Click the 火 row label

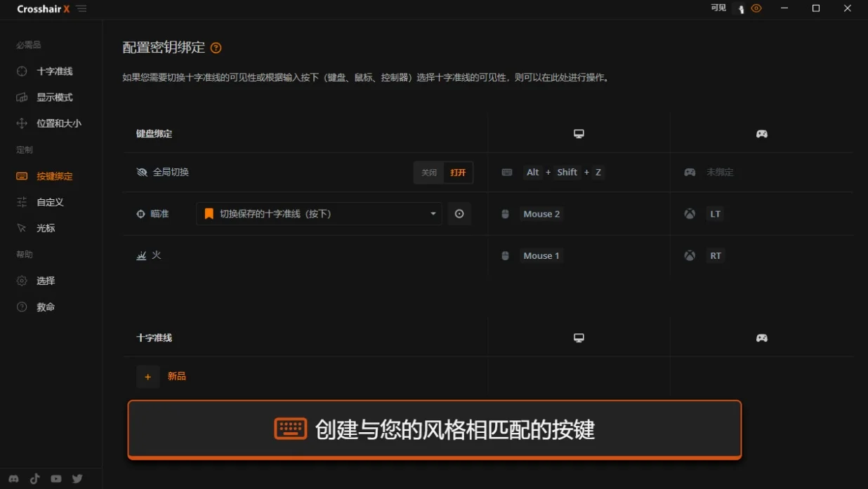(x=157, y=255)
